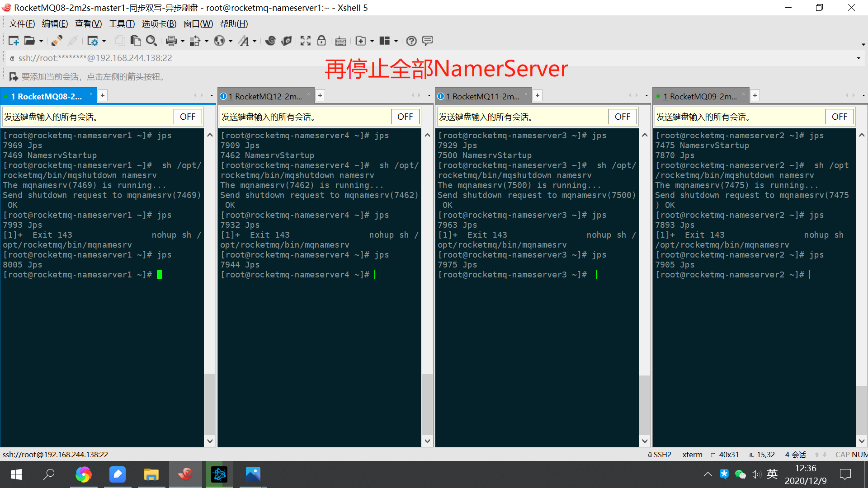Viewport: 868px width, 488px height.
Task: Open the 帮助(H) menu
Action: (x=234, y=24)
